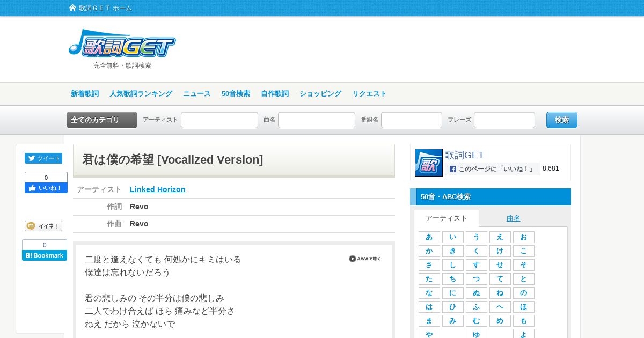
Task: Open the Linked Horizon artist link
Action: [158, 189]
